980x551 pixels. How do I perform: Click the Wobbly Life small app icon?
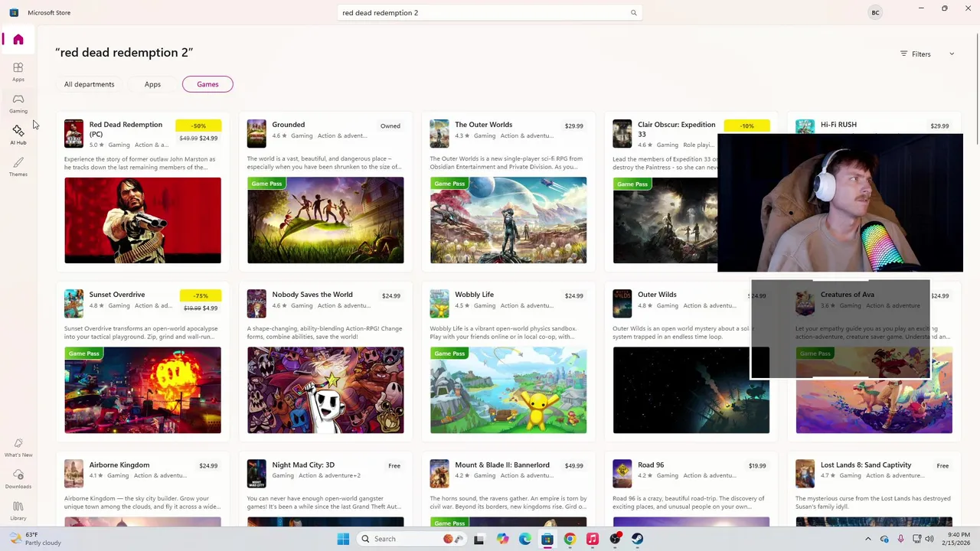(x=439, y=303)
